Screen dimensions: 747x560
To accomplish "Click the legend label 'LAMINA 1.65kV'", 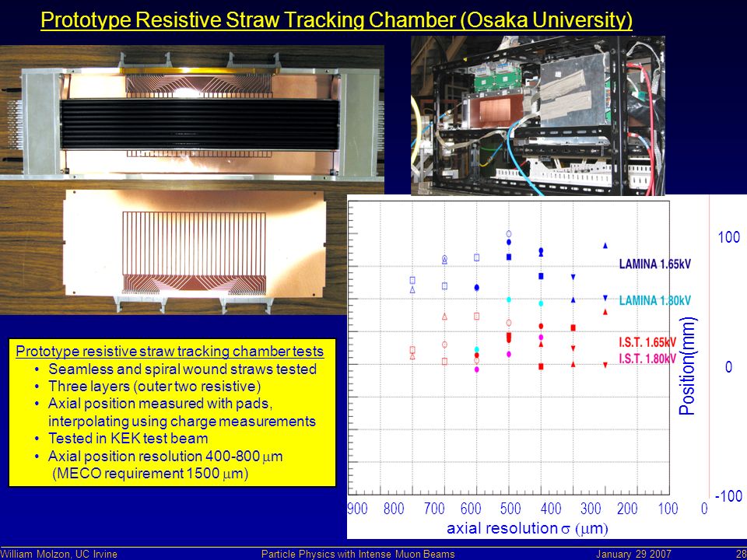I will pos(654,264).
